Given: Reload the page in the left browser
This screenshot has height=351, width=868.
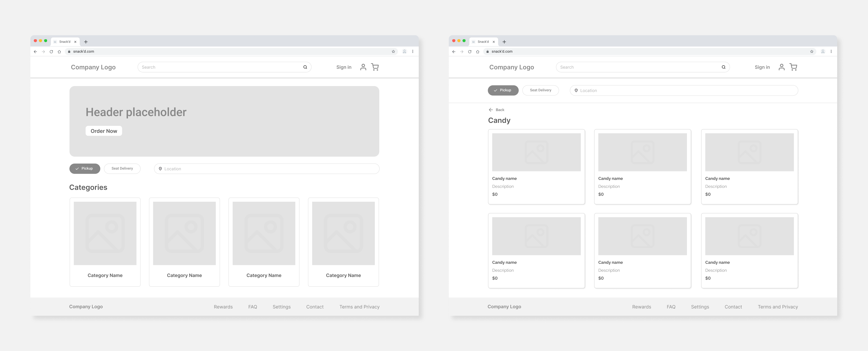Looking at the screenshot, I should (x=51, y=51).
